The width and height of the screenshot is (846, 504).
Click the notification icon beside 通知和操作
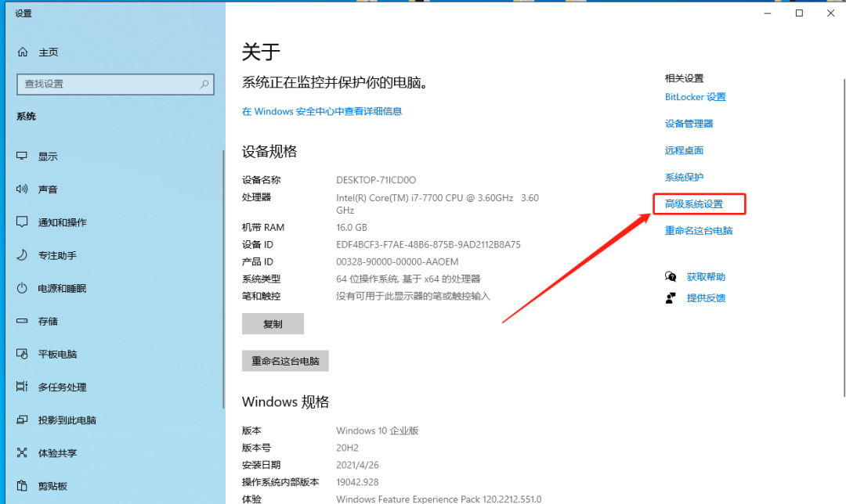22,221
